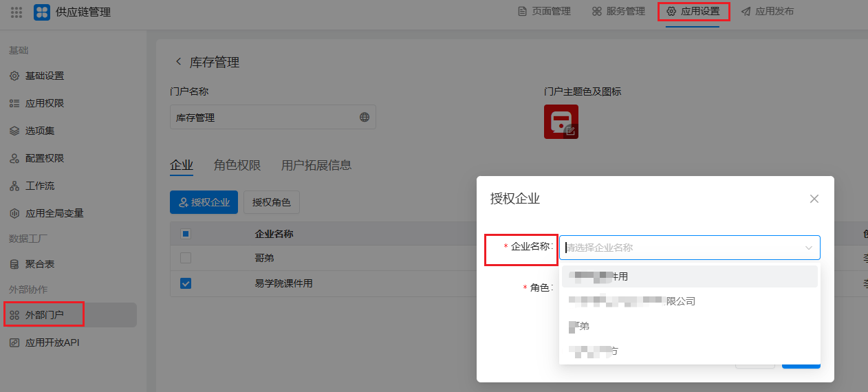Close the 授权企业 dialog
Screen dimensions: 868x392
814,199
